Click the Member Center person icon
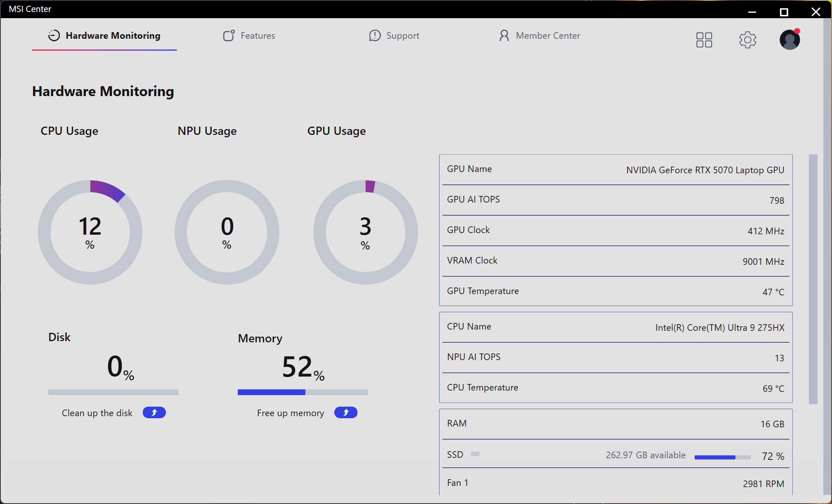832x504 pixels. pyautogui.click(x=503, y=36)
